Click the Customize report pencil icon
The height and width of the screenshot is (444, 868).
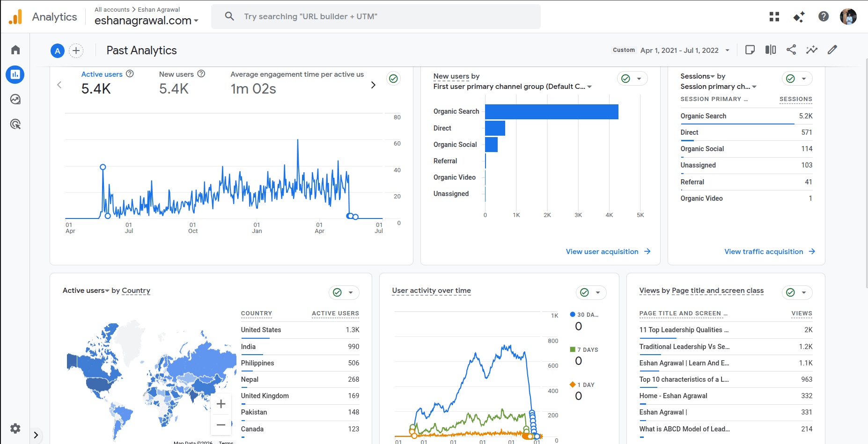click(832, 50)
